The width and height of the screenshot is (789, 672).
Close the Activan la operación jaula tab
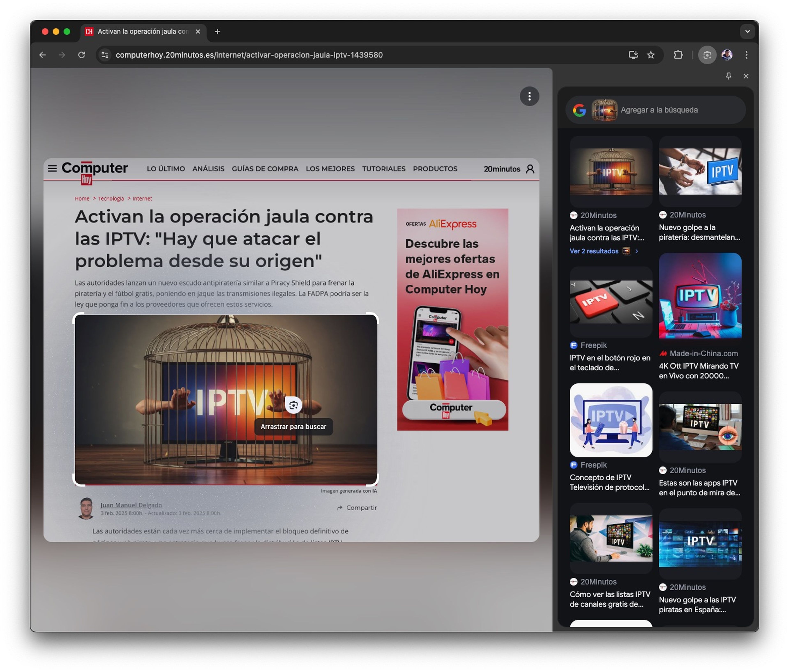198,32
